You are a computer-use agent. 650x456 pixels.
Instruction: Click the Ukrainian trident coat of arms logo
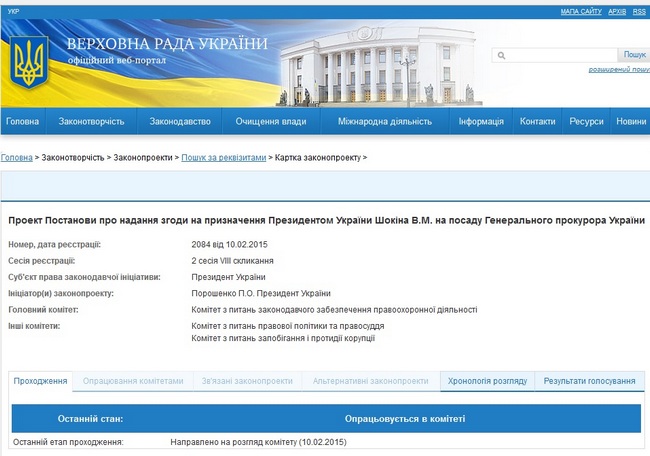tap(28, 63)
